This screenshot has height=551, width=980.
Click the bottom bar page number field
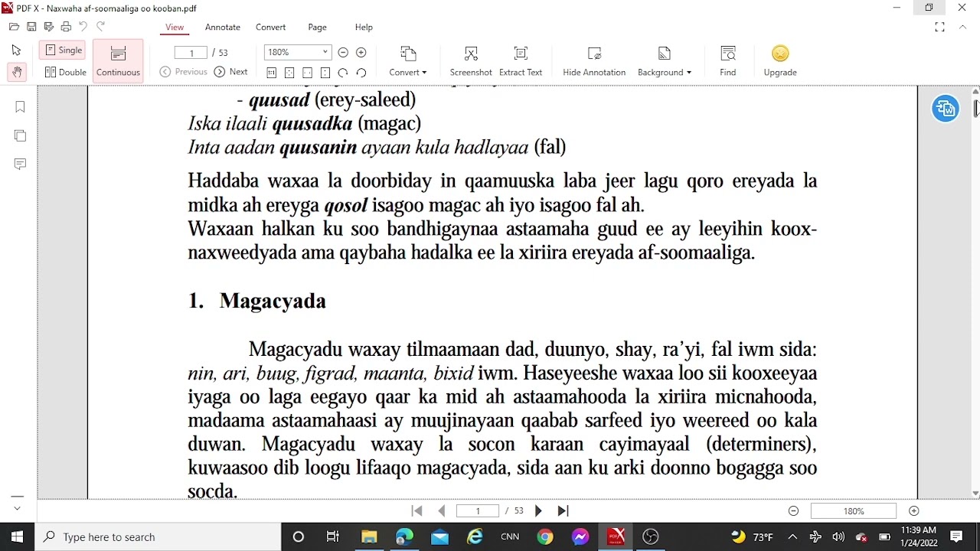coord(478,510)
